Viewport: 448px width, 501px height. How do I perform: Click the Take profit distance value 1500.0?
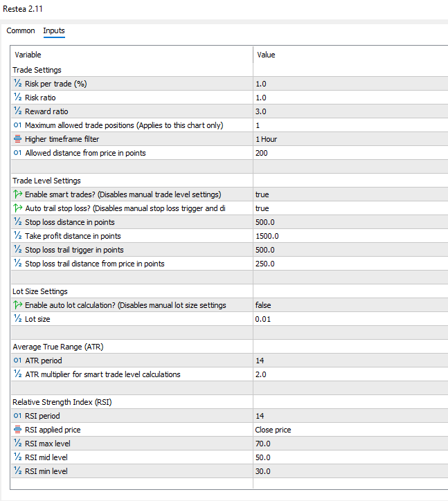(x=267, y=236)
